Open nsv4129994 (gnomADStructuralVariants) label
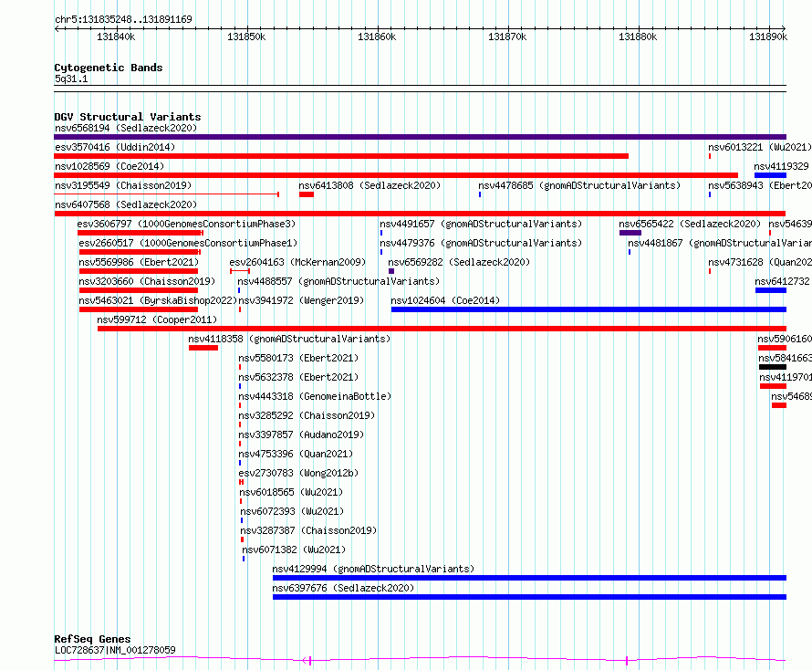This screenshot has height=670, width=812. click(373, 569)
